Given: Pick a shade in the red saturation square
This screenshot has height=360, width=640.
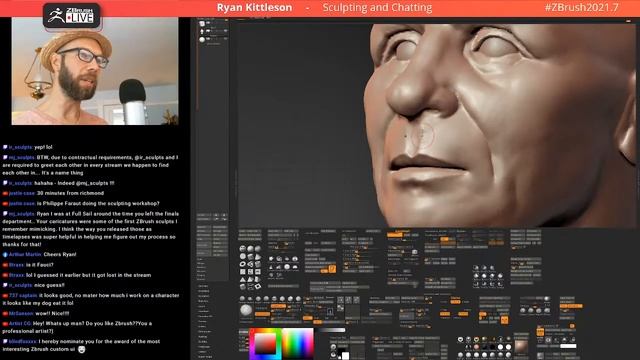Looking at the screenshot, I should [x=265, y=344].
